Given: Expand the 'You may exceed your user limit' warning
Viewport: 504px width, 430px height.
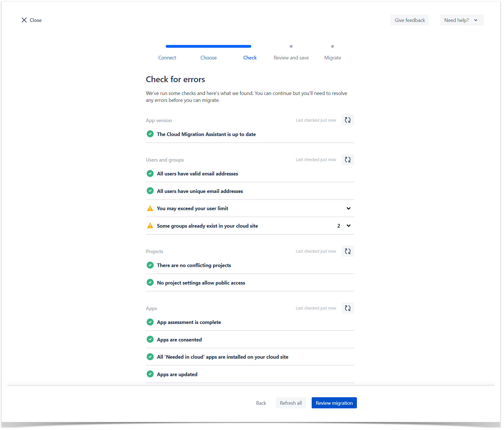Looking at the screenshot, I should click(348, 208).
